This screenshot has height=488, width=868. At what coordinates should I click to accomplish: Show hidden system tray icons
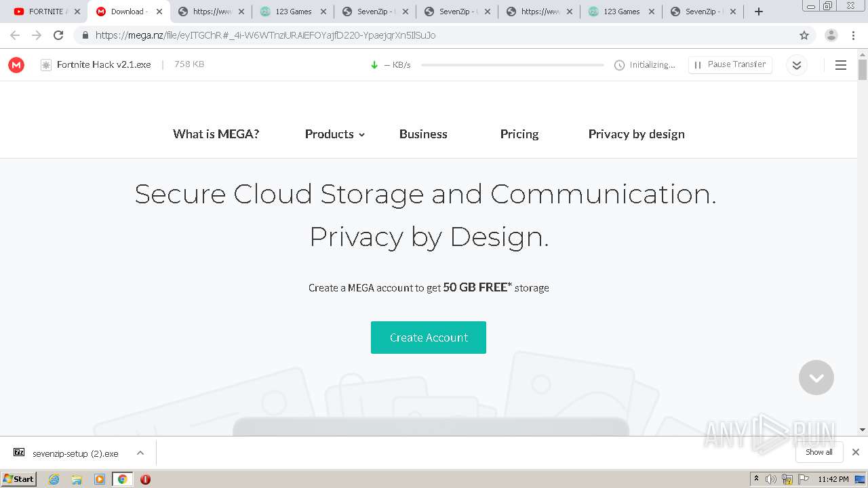pos(756,479)
